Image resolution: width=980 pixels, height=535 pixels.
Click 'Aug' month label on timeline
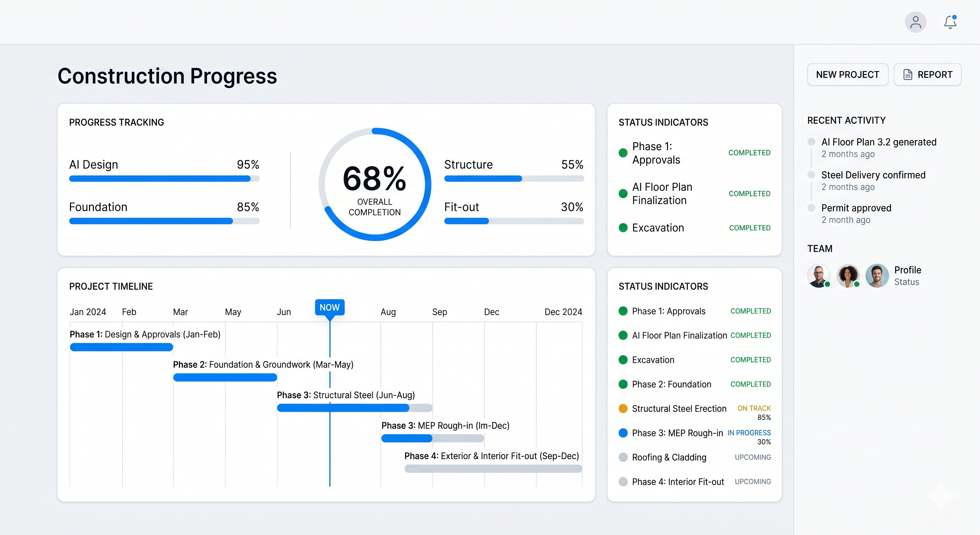click(x=388, y=312)
